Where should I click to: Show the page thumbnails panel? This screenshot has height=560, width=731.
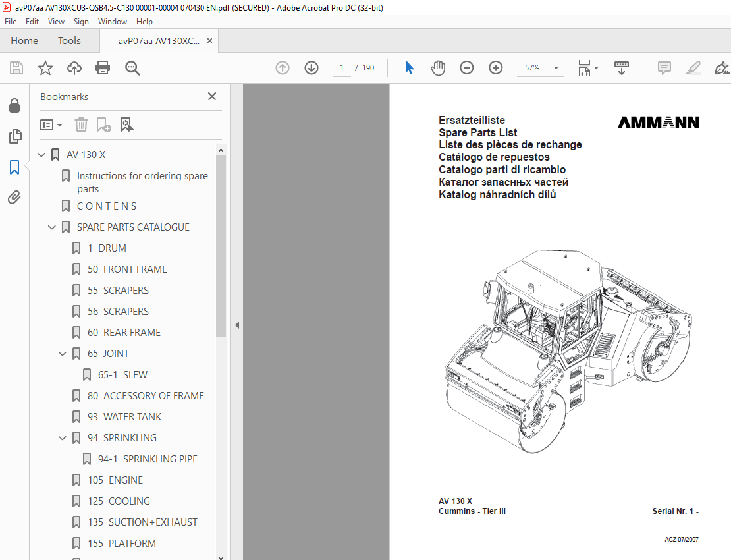coord(15,136)
